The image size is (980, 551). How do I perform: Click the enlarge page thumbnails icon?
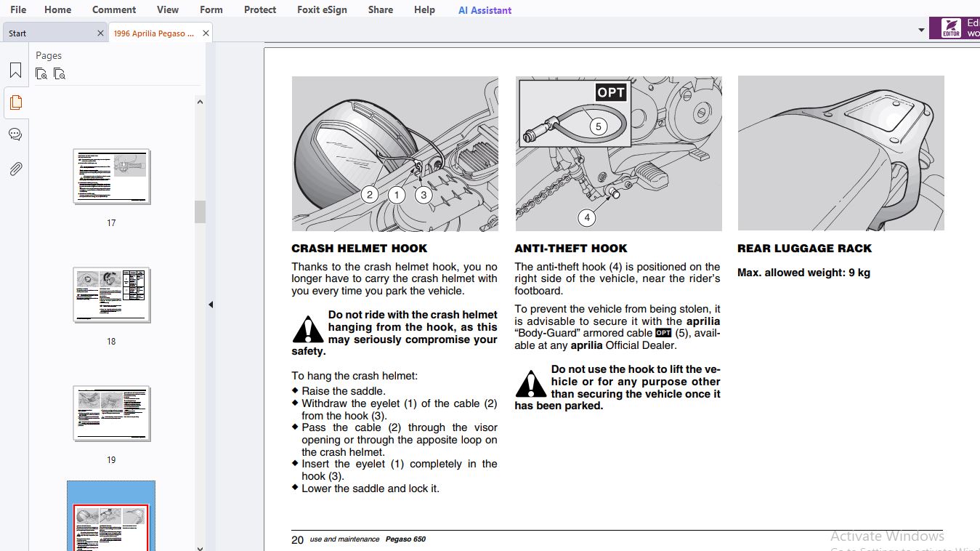tap(41, 73)
